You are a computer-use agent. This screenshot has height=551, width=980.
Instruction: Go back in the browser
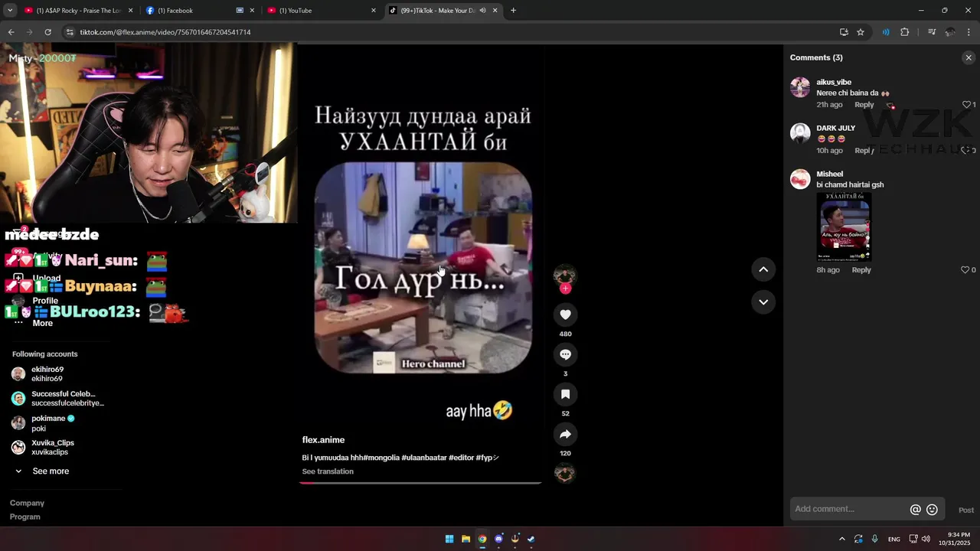(11, 32)
